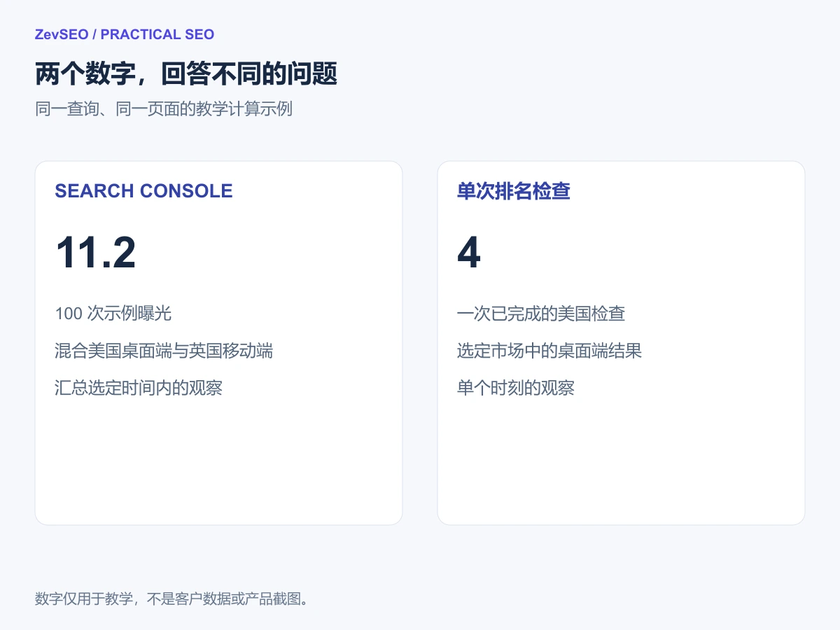
Task: Click the line 一次已完成的美国检查
Action: 541,313
